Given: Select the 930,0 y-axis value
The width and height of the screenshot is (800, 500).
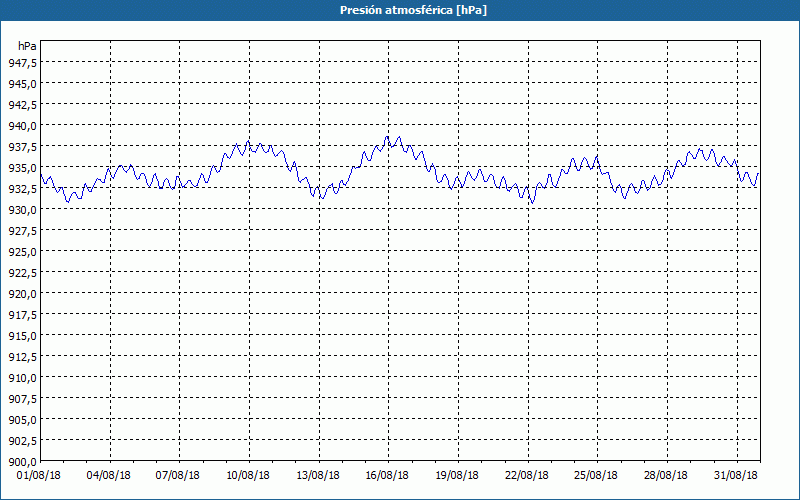Looking at the screenshot, I should click(22, 209).
